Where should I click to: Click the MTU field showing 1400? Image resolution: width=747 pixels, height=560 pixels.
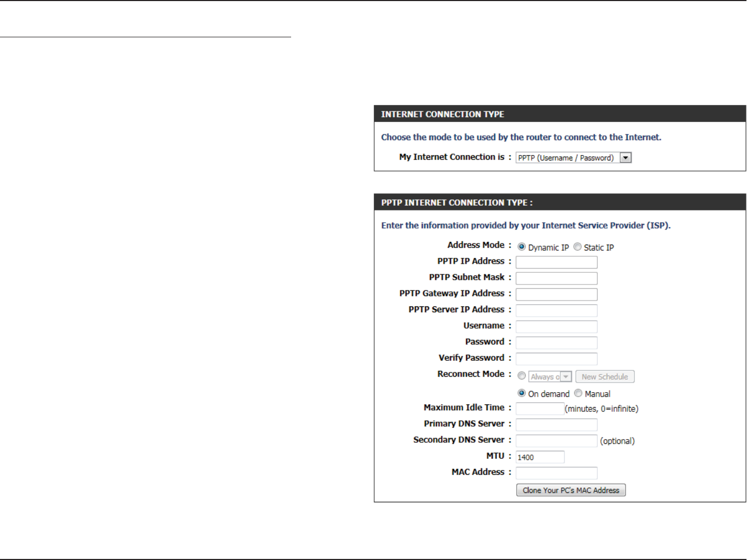coord(540,457)
